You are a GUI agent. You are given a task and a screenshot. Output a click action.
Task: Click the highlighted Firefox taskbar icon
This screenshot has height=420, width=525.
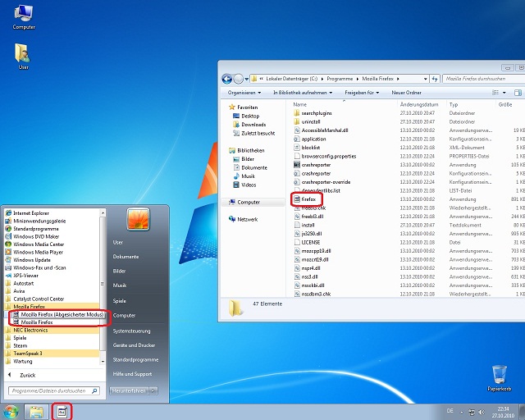pos(62,412)
